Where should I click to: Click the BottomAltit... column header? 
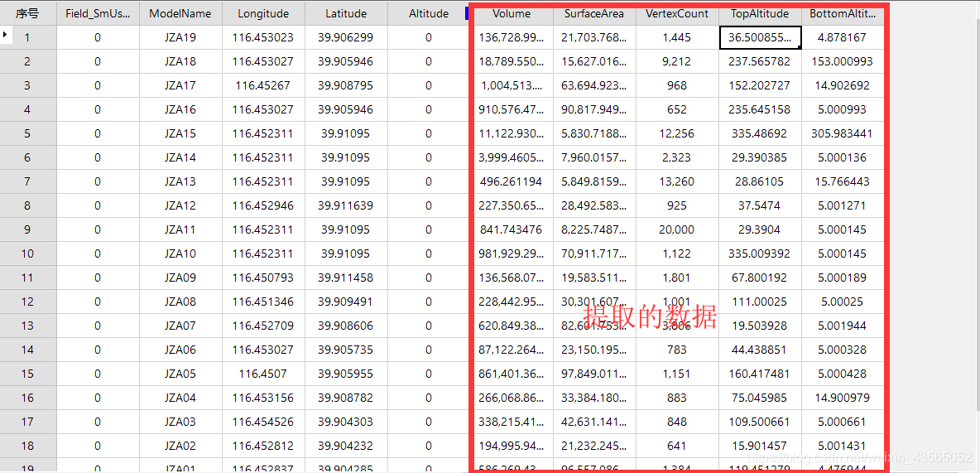[x=842, y=13]
